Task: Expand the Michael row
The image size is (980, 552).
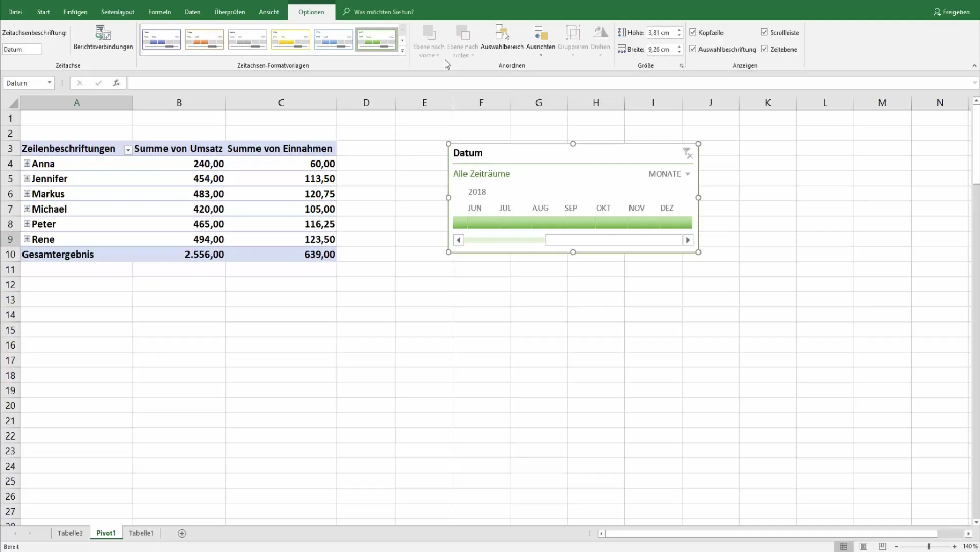Action: [27, 209]
